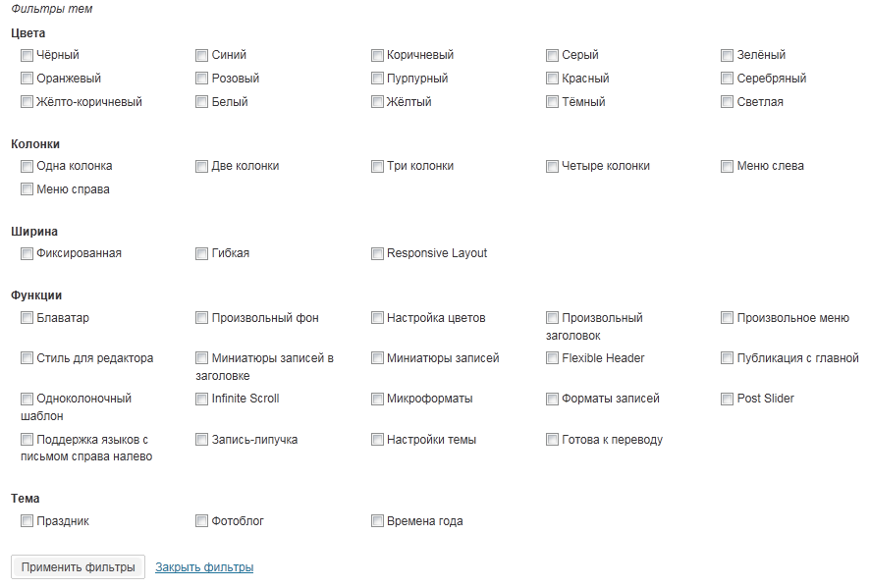Select the Серебряный color option
This screenshot has width=870, height=588.
[728, 79]
